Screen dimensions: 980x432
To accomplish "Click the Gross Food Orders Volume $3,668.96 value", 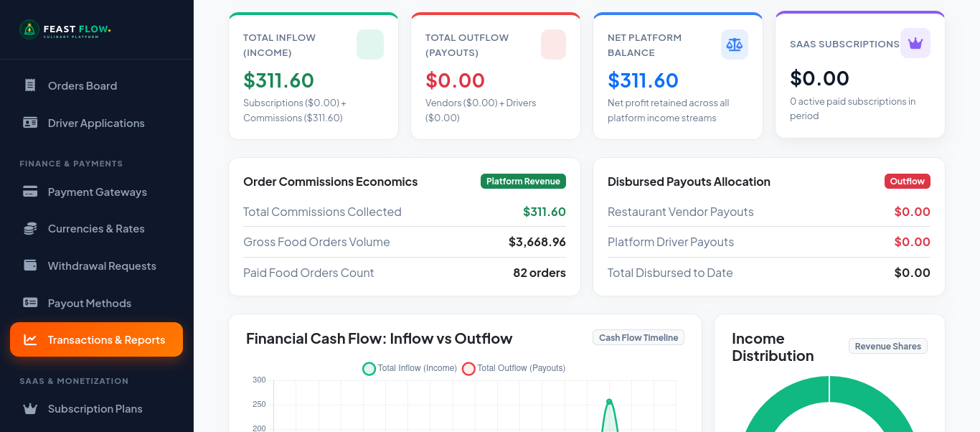I will point(537,242).
